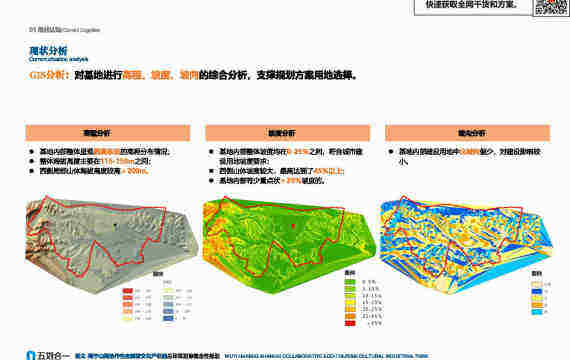
Task: Click the red bottom swatch in slope legend
Action: [350, 323]
